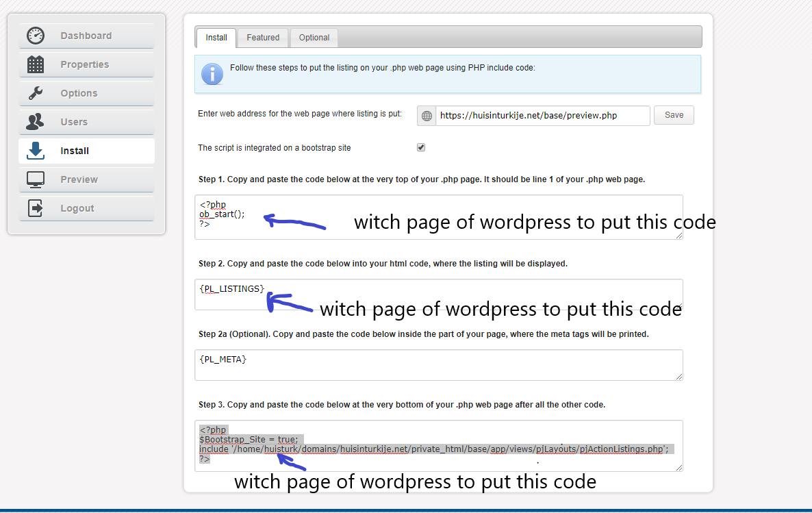Click the Users people icon

[36, 122]
